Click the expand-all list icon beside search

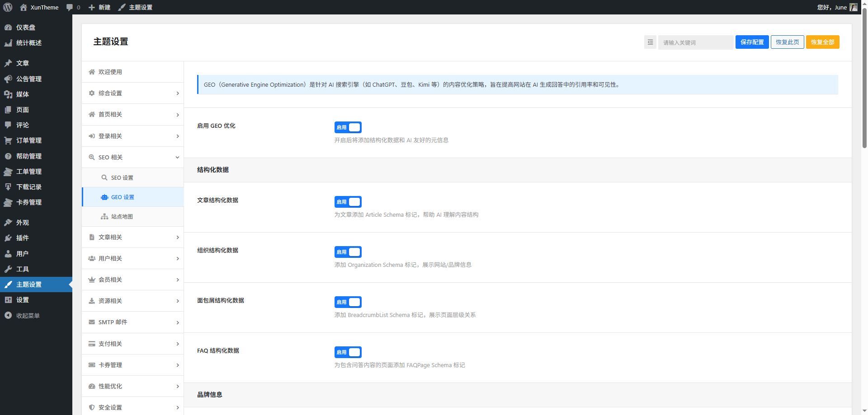click(650, 42)
